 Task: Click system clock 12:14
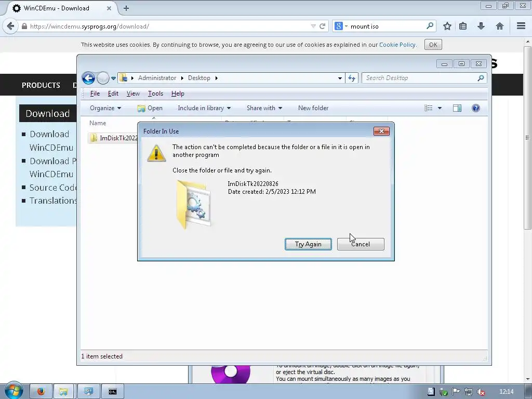coord(506,392)
